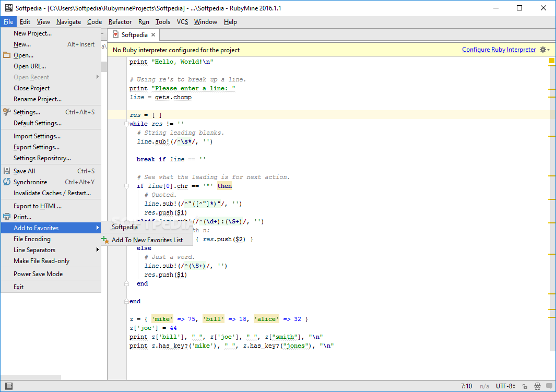Viewport: 556px width, 392px height.
Task: Click the Ruby file icon on Softpedia tab
Action: coord(115,34)
